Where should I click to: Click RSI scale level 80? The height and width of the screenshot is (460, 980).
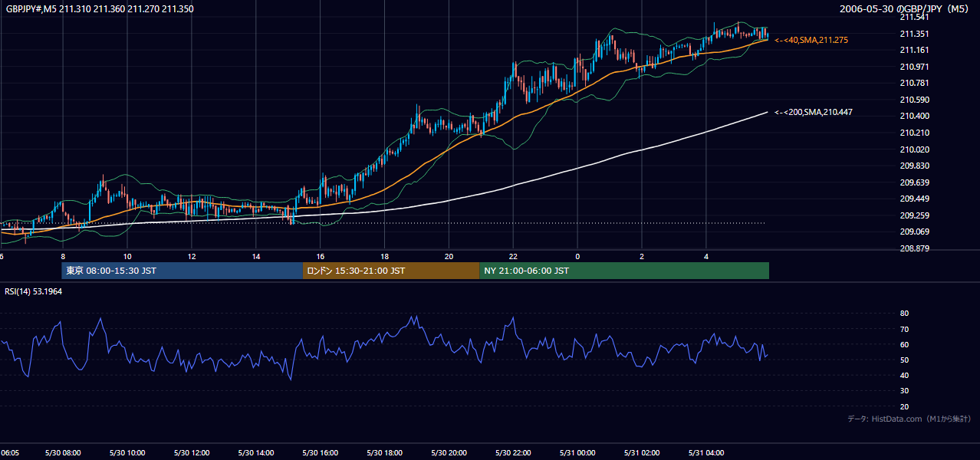point(904,314)
